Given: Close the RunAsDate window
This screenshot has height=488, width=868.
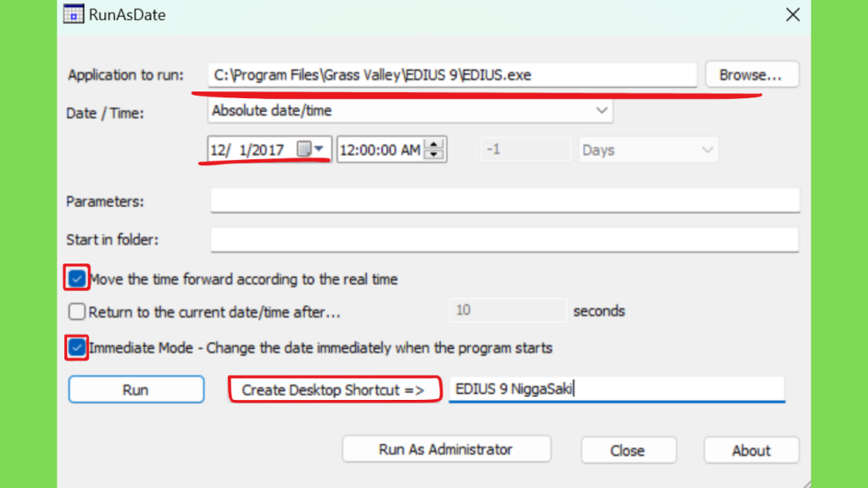Looking at the screenshot, I should tap(793, 15).
